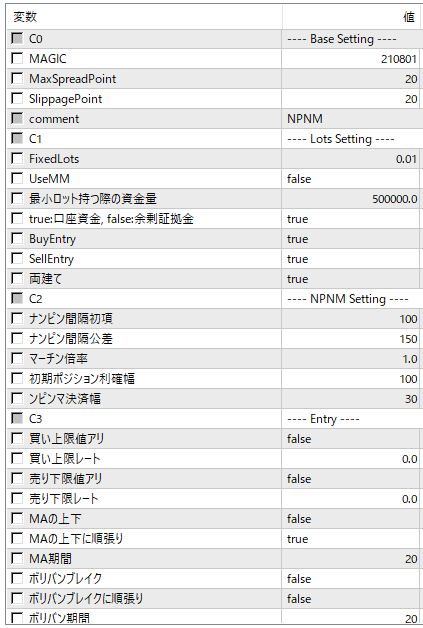Tick the SellEntry checkbox

pos(17,259)
